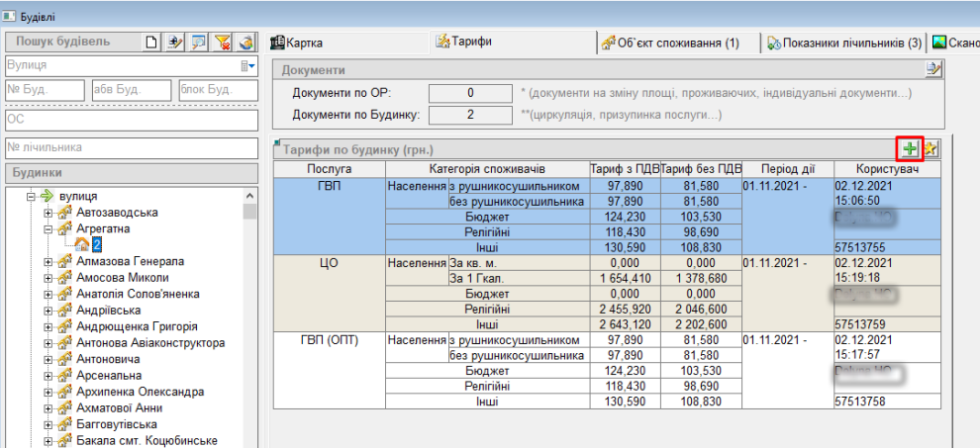Expand the Амосова Миколи street node
This screenshot has width=980, height=448.
49,278
